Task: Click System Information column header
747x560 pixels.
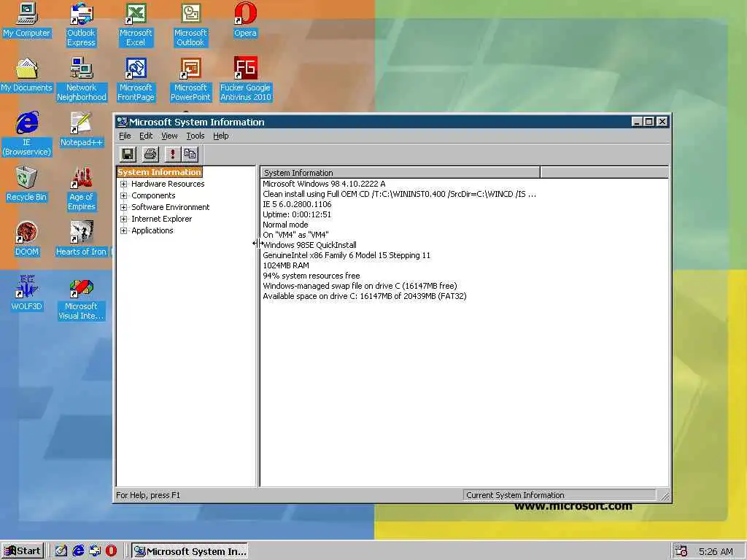Action: 400,172
